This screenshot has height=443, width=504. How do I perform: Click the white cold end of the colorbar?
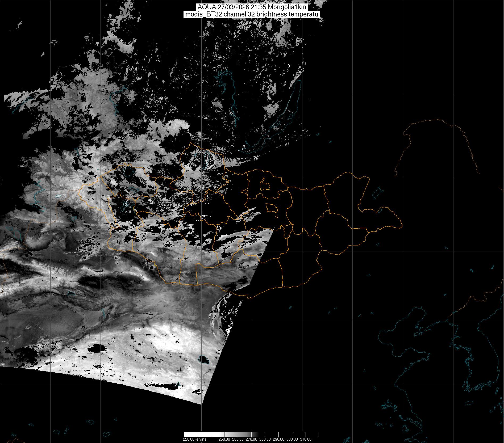[191, 434]
